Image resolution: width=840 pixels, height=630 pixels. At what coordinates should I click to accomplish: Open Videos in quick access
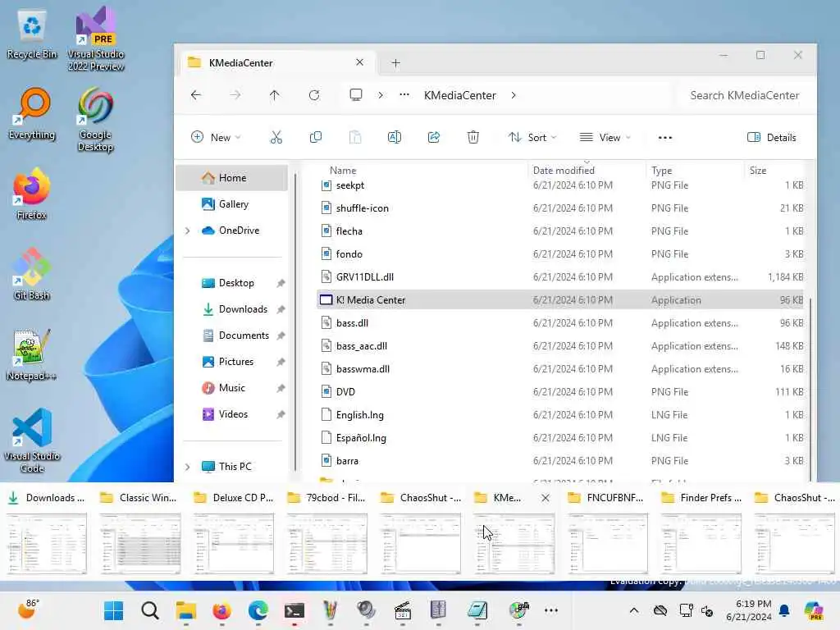pyautogui.click(x=232, y=414)
